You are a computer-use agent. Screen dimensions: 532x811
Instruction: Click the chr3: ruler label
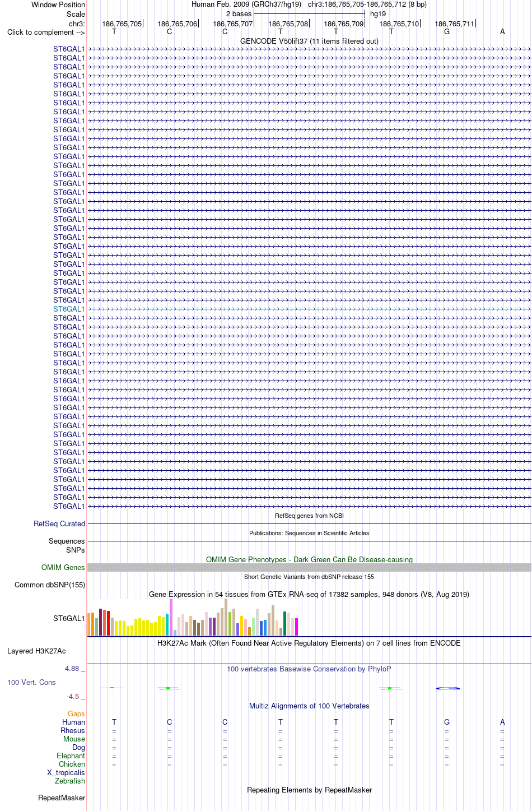(x=77, y=24)
